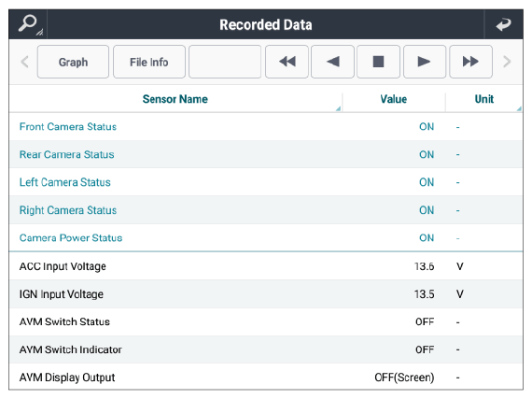Click the V unit of ACC Input Voltage

click(460, 266)
